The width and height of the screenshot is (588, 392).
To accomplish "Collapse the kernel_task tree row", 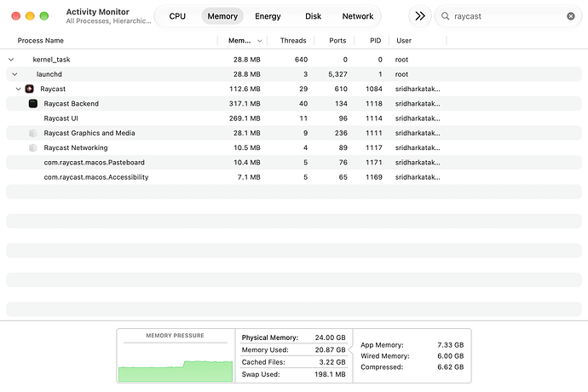I will [x=11, y=60].
